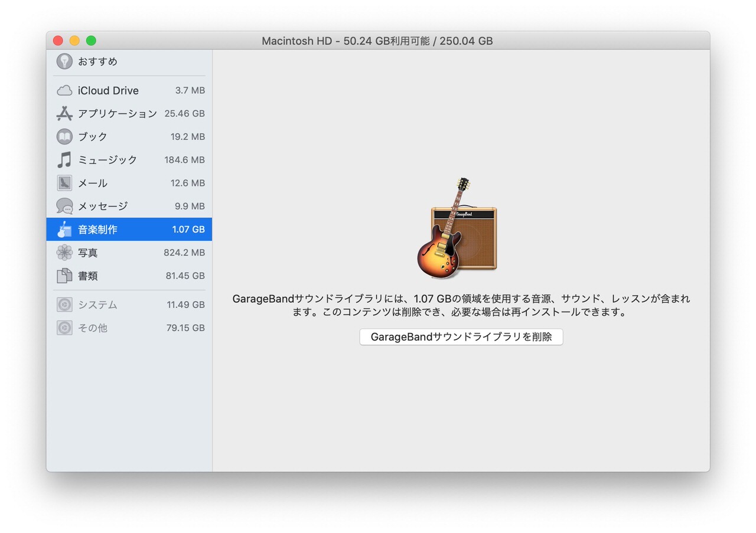The width and height of the screenshot is (756, 533).
Task: Click the システム label
Action: pos(97,305)
